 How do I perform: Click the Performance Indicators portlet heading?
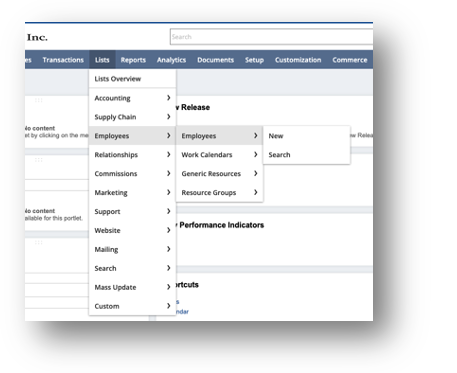(x=221, y=225)
